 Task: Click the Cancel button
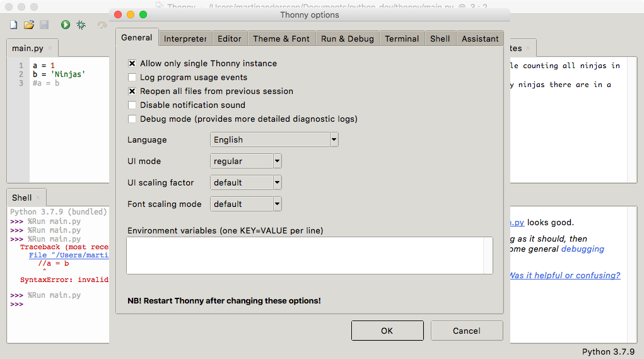coord(467,331)
